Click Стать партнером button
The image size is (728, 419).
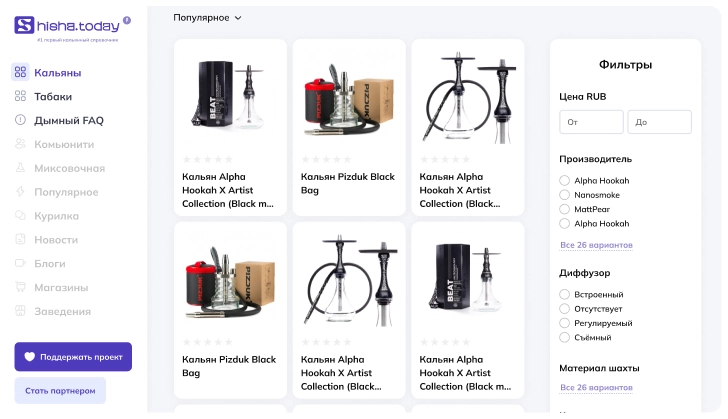pos(60,390)
